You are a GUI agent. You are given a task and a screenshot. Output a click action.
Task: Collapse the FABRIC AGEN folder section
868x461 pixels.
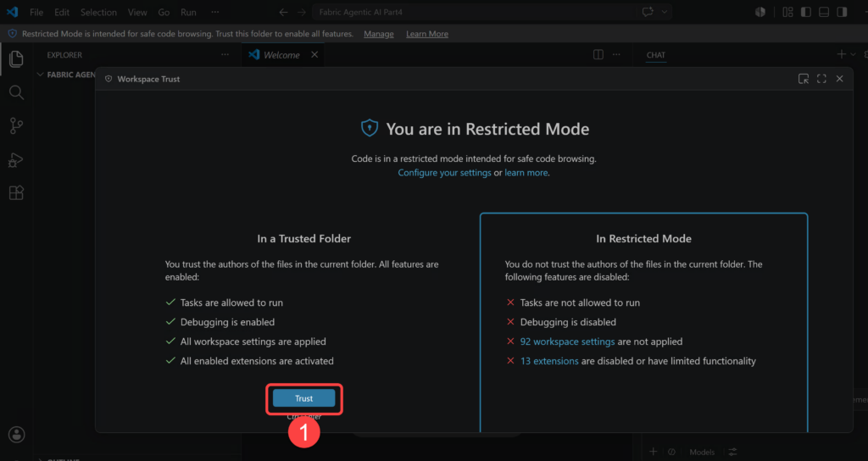68,75
